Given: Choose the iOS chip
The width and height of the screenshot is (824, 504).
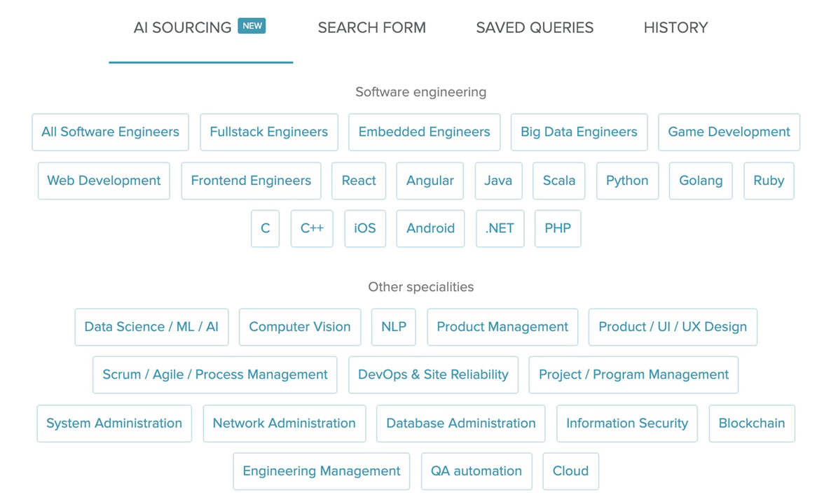Looking at the screenshot, I should click(365, 228).
